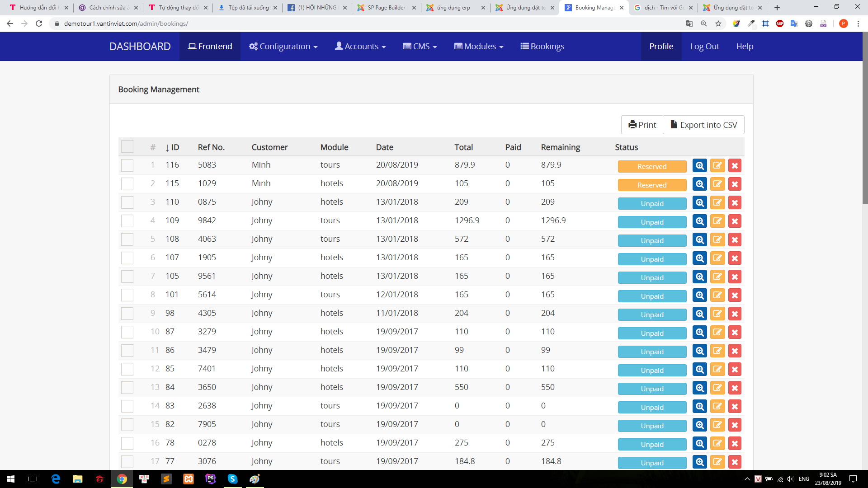Delete booking ID 82
868x488 pixels.
coord(735,425)
